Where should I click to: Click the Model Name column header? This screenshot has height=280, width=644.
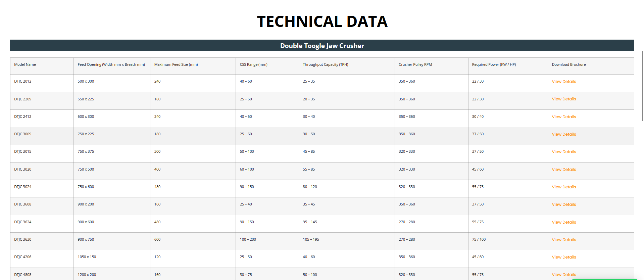click(x=25, y=64)
